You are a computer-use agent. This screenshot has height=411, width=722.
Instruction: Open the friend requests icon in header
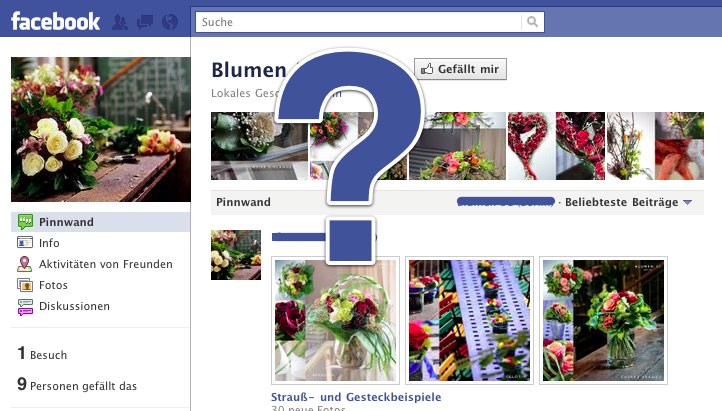coord(120,22)
